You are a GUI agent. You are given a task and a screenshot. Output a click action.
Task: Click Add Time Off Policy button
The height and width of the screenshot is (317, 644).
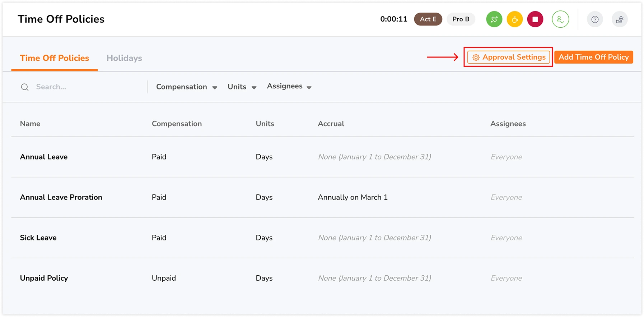coord(593,57)
